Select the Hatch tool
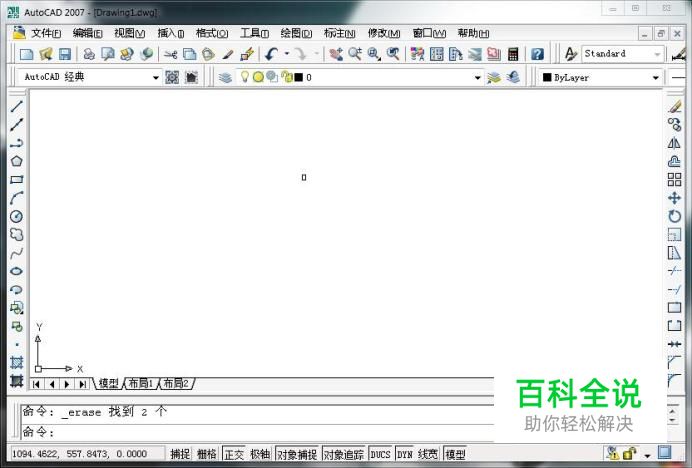The image size is (692, 468). [x=16, y=362]
